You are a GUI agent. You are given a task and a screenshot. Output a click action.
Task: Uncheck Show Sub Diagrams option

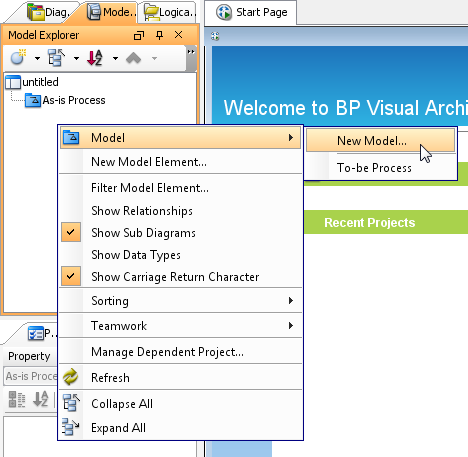tap(180, 232)
